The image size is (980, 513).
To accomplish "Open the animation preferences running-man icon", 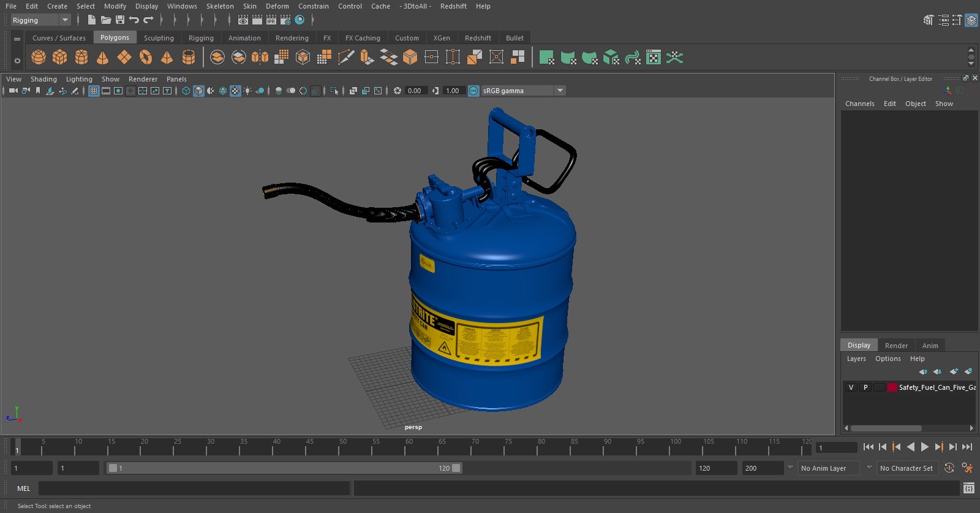I will (968, 468).
